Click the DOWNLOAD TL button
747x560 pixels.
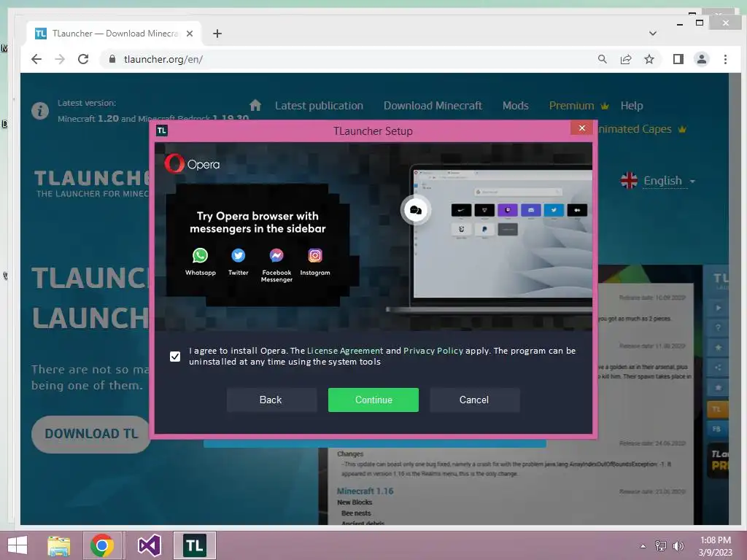tap(91, 434)
